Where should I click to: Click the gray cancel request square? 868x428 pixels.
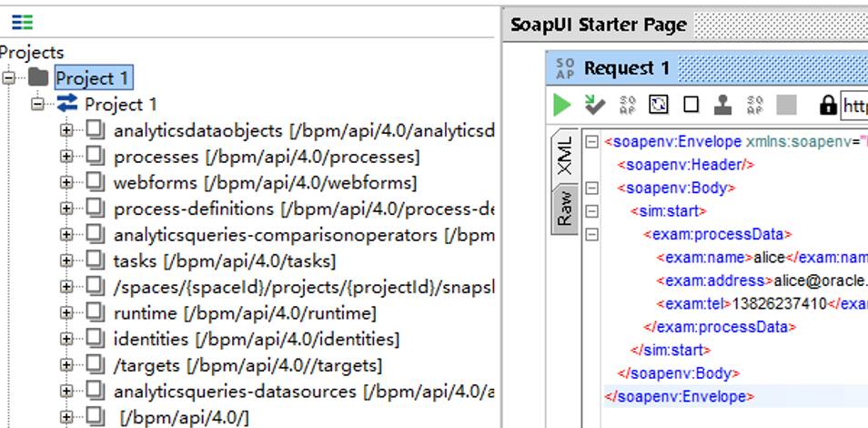(x=786, y=105)
